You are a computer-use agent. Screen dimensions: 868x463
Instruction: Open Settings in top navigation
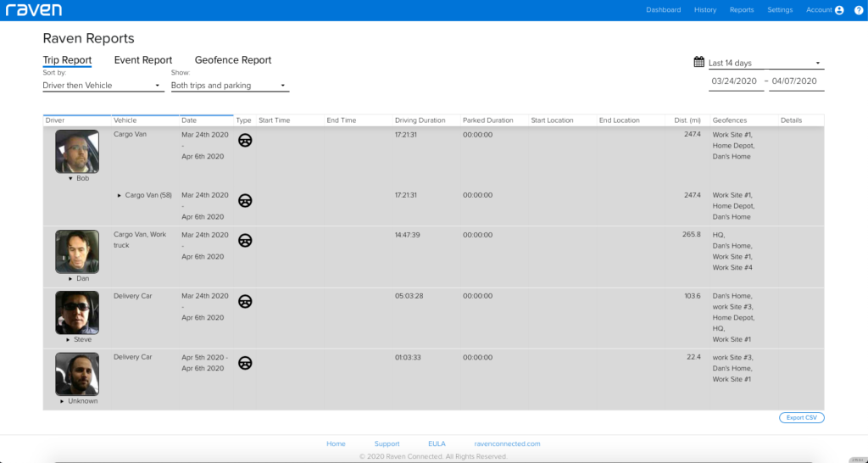(x=780, y=10)
